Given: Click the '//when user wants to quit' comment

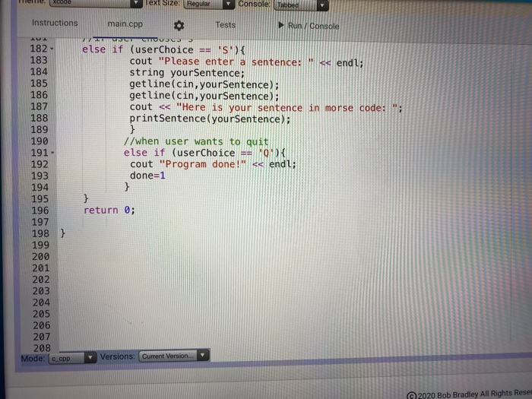Looking at the screenshot, I should [196, 141].
